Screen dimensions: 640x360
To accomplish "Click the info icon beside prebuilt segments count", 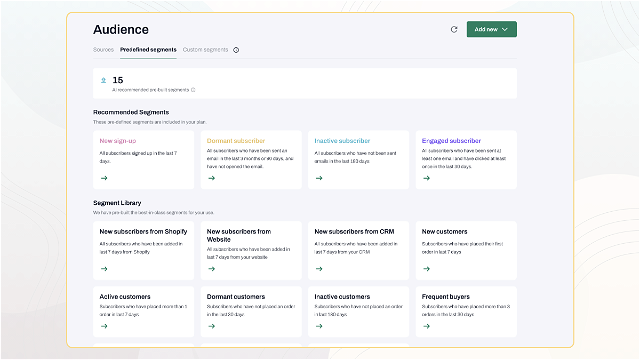I will pos(193,90).
